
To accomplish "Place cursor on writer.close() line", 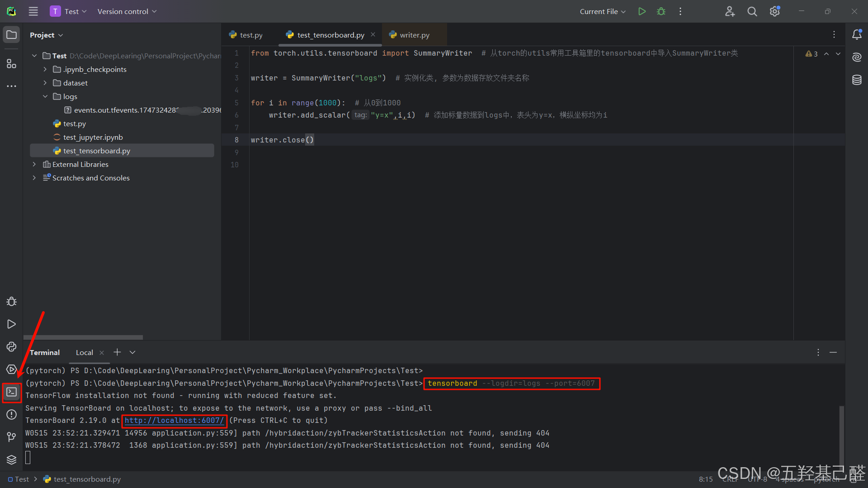I will [x=282, y=140].
